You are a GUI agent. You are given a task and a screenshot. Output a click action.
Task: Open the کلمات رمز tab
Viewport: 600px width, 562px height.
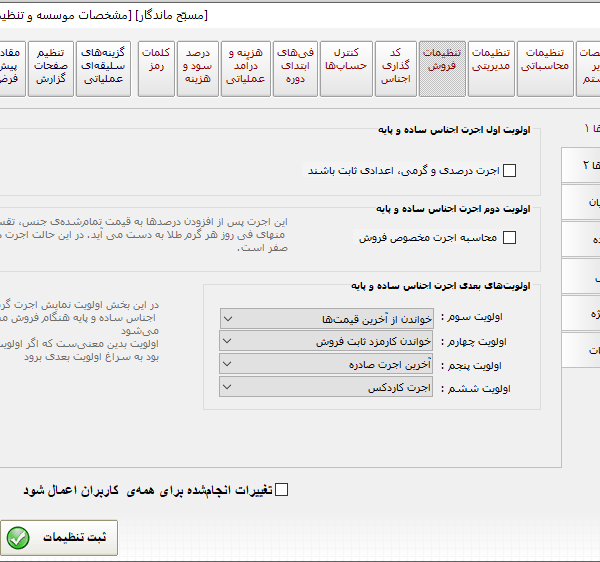[156, 68]
